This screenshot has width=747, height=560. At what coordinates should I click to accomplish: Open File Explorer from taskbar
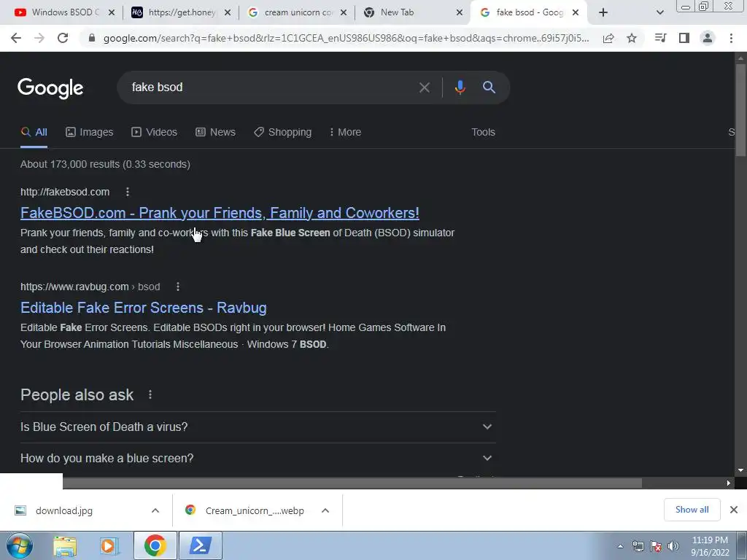65,545
